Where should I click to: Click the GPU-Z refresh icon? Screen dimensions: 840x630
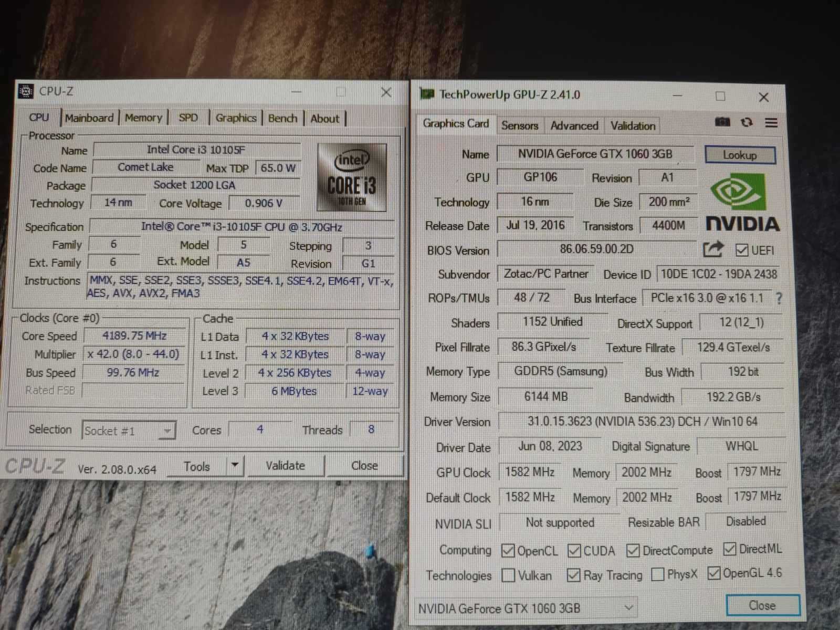click(x=747, y=122)
